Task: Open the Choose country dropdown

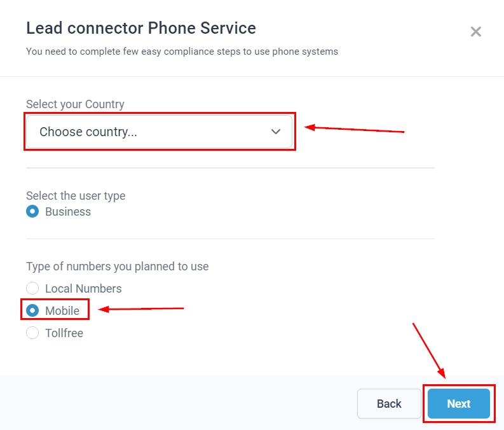Action: (159, 132)
